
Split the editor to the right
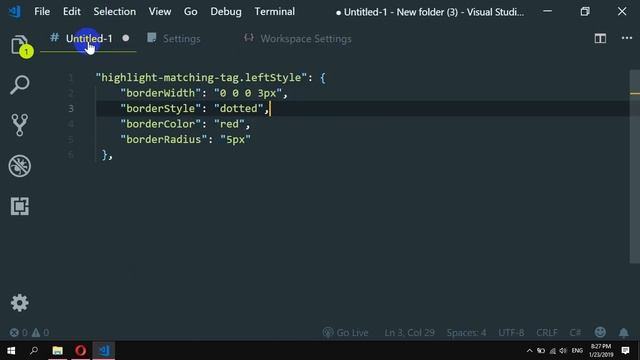[600, 38]
